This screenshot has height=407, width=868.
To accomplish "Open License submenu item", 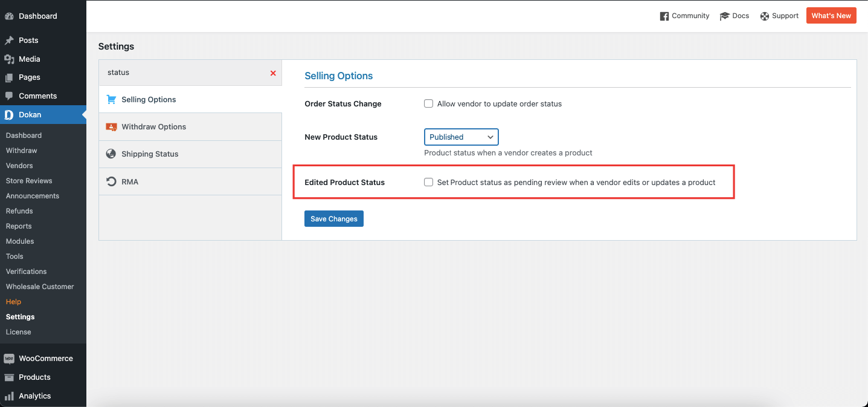I will (19, 332).
